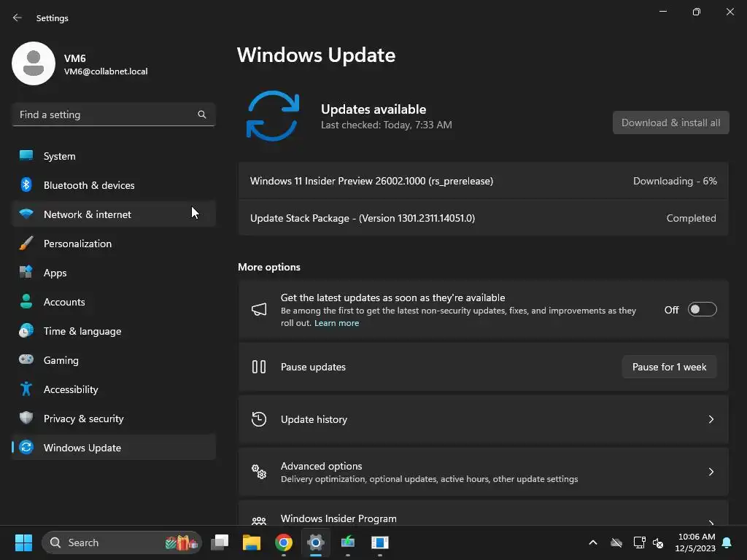Click the gears icon beside Advanced options

[259, 472]
